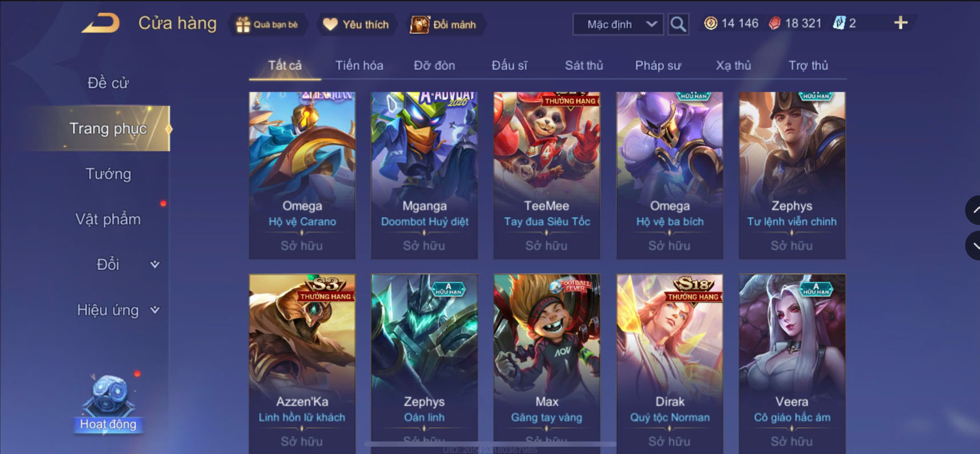
Task: Click the up arrow on the right edge
Action: pos(973,210)
